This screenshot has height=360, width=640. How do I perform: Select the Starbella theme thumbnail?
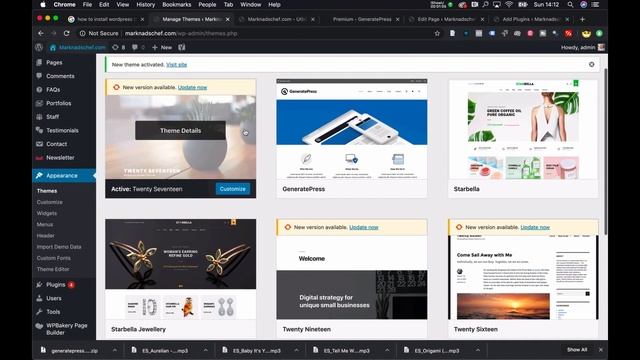tap(523, 129)
